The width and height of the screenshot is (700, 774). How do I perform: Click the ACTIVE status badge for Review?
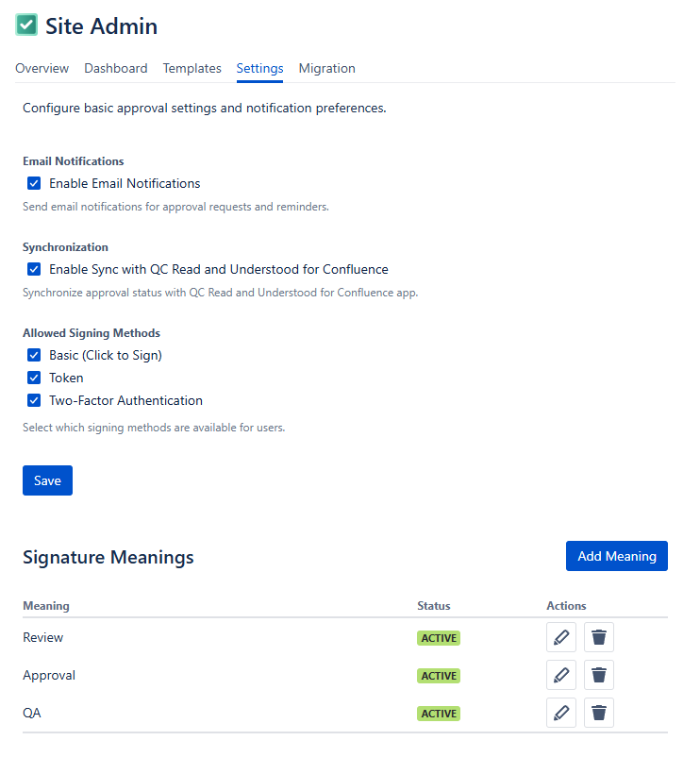[x=439, y=638]
